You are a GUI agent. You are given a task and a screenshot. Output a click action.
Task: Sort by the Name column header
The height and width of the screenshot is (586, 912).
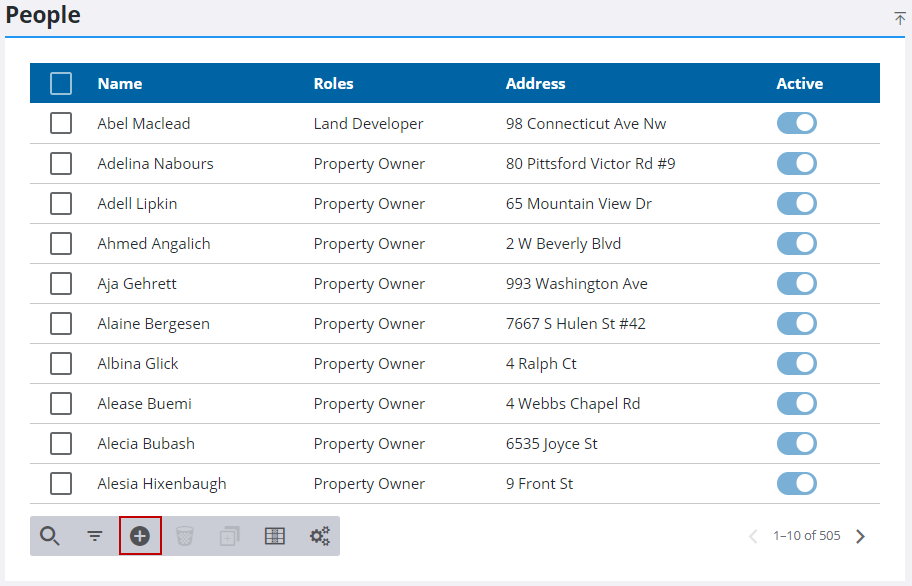pyautogui.click(x=120, y=84)
